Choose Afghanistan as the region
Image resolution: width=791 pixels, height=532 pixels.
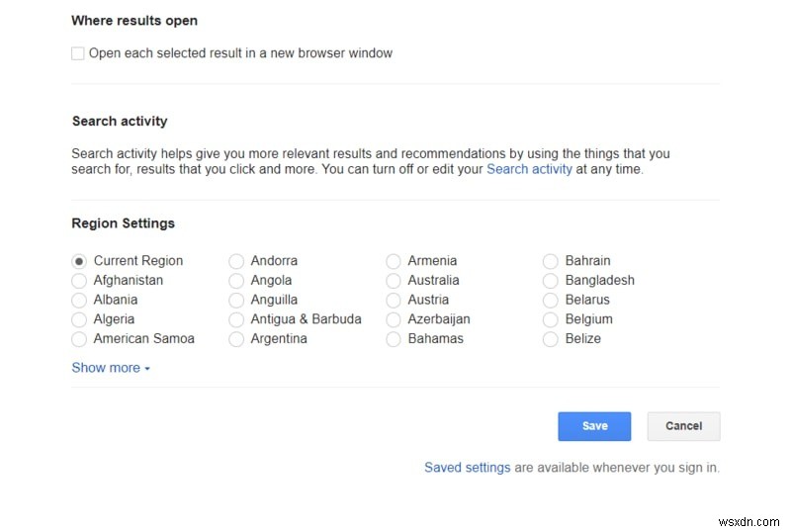(x=79, y=281)
